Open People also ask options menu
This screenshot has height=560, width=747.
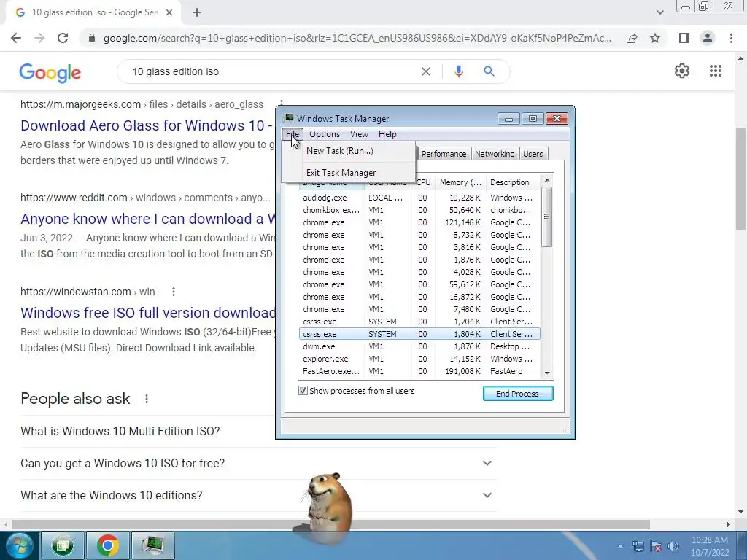[x=147, y=399]
